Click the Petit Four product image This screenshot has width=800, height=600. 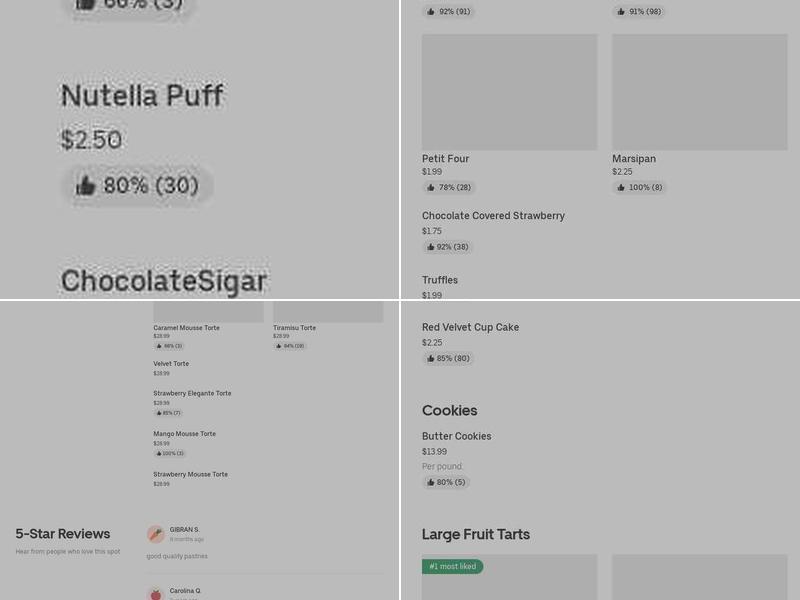(509, 92)
